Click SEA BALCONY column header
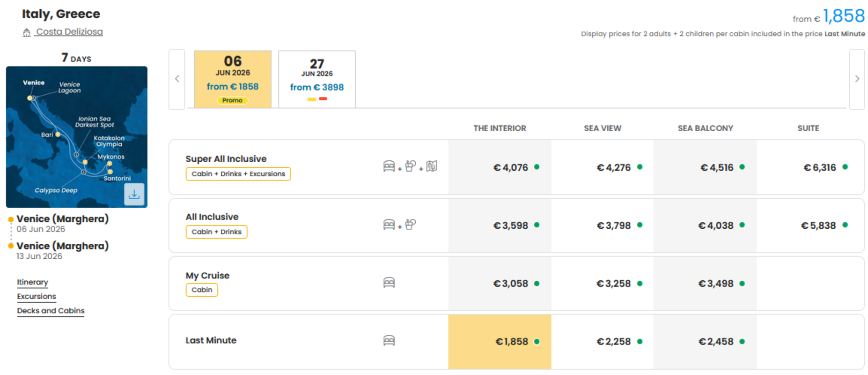This screenshot has height=375, width=868. pyautogui.click(x=705, y=128)
